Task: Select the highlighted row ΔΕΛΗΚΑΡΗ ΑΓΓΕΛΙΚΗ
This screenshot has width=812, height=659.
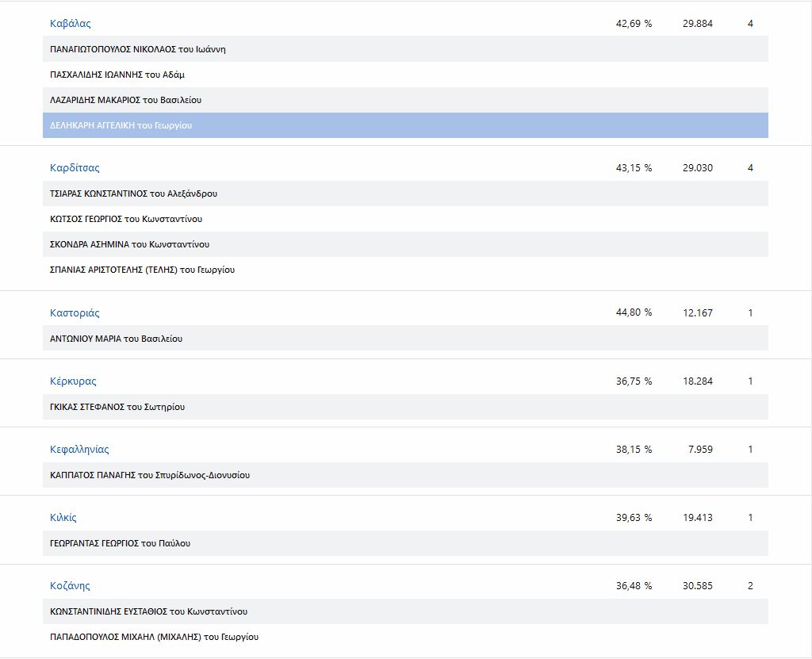Action: [121, 125]
